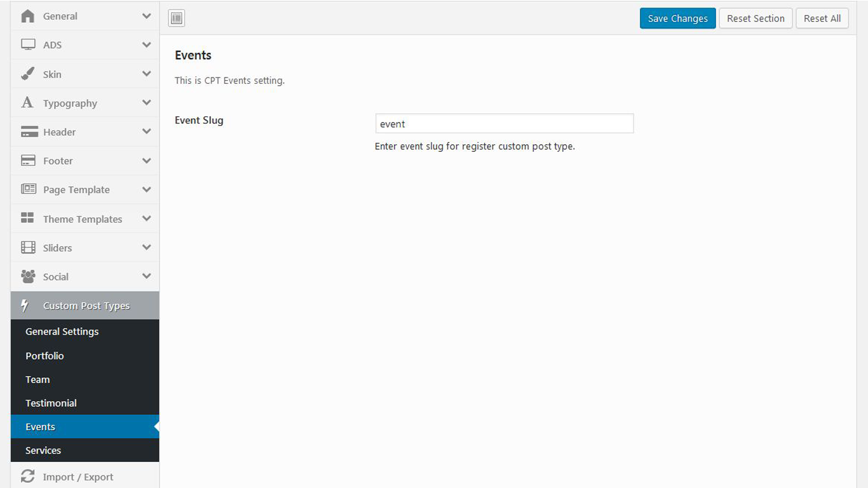Expand the Header section chevron
This screenshot has height=488, width=868.
coord(147,132)
